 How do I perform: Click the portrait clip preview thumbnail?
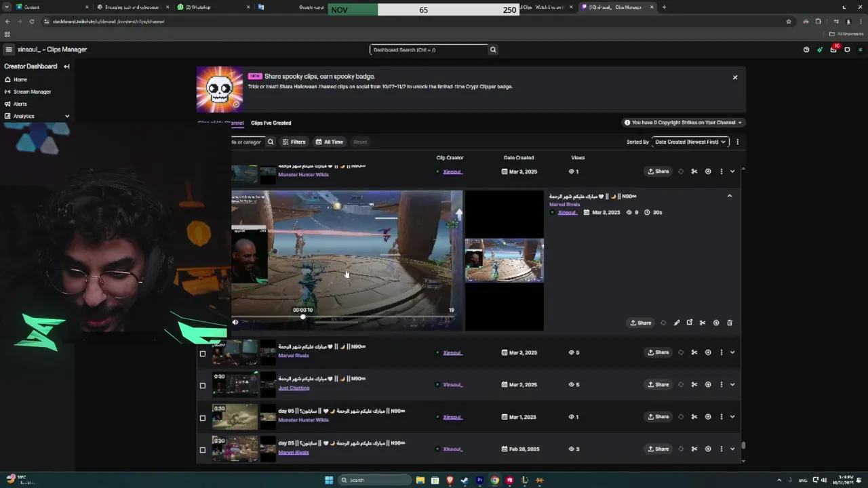(504, 260)
